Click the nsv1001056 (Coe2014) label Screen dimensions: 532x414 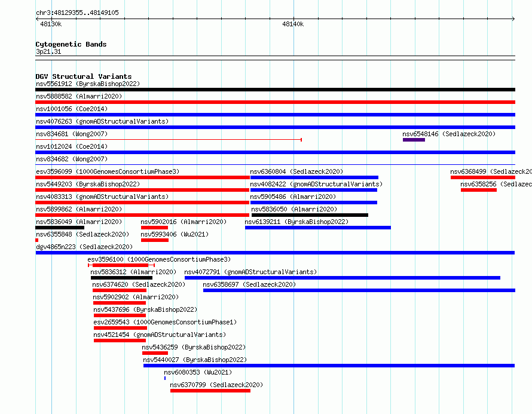[x=72, y=109]
